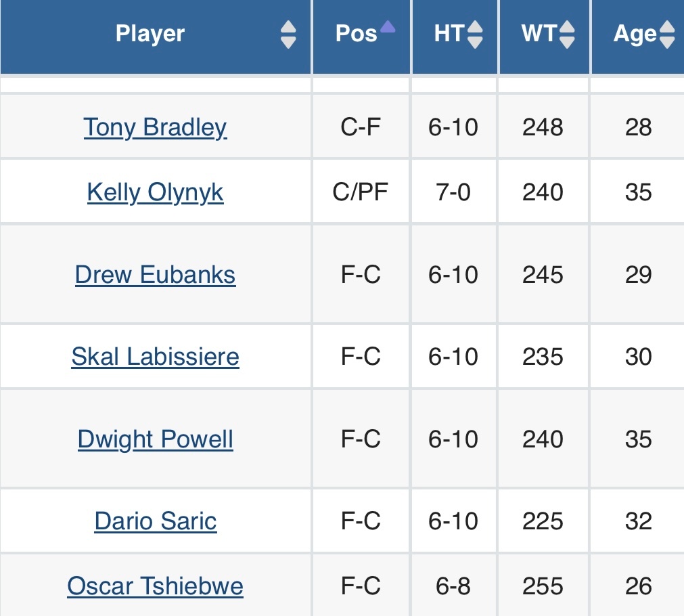Visit Oscar Tshiebwe player link
684x616 pixels.
click(156, 586)
